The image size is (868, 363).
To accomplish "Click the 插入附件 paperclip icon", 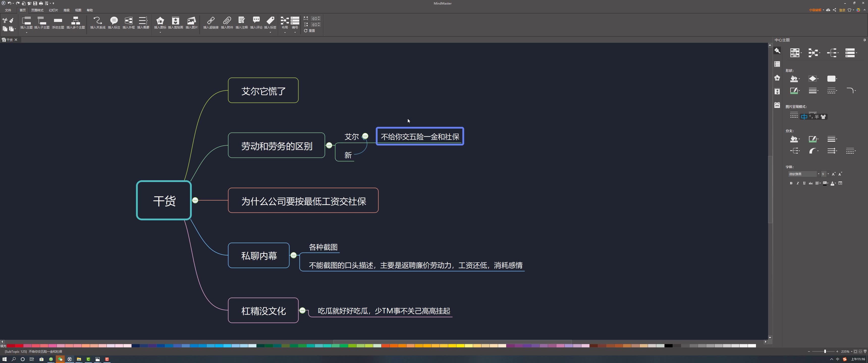I will coord(227,21).
